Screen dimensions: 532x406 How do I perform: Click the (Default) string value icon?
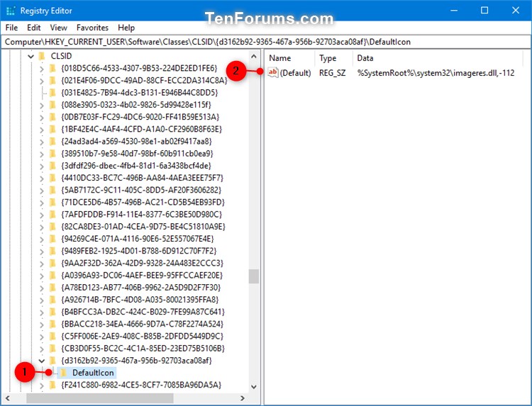click(273, 72)
